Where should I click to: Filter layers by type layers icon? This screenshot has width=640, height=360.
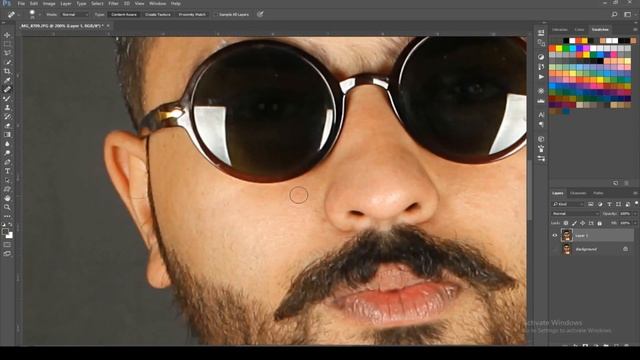click(609, 204)
